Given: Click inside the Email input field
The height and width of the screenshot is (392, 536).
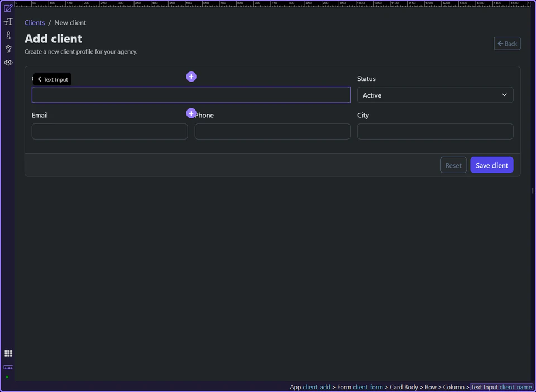Looking at the screenshot, I should tap(109, 131).
